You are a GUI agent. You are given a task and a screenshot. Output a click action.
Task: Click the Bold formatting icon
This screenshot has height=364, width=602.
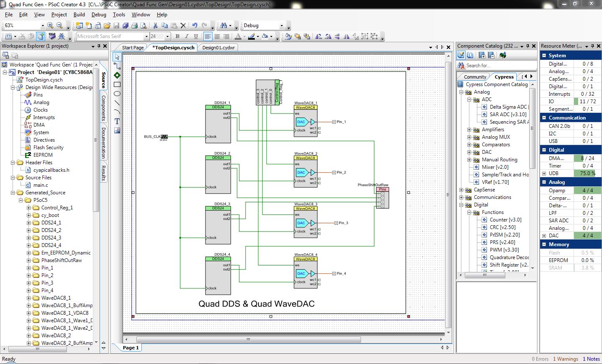tap(177, 36)
